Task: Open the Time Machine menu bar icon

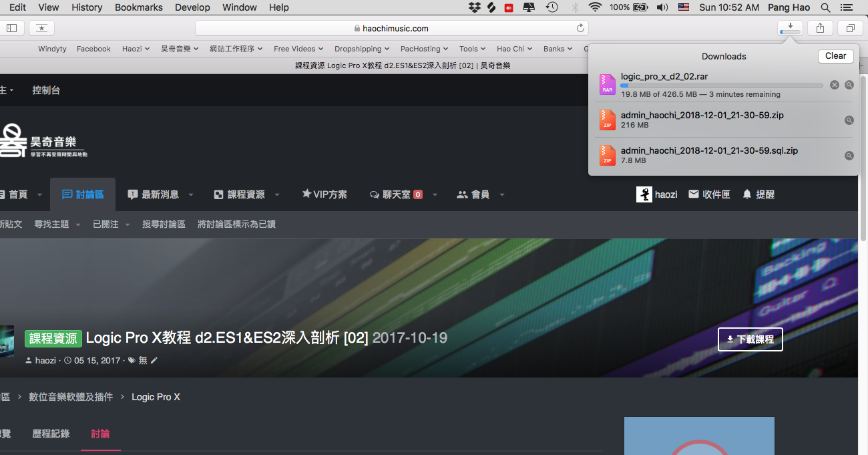Action: point(552,7)
